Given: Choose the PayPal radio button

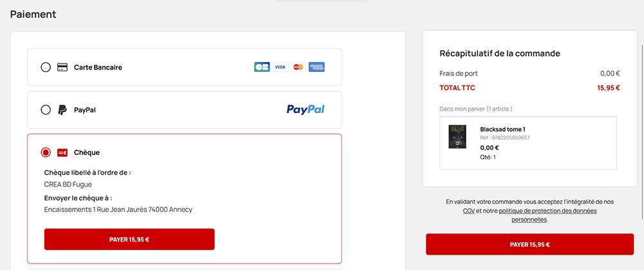Looking at the screenshot, I should coord(46,110).
